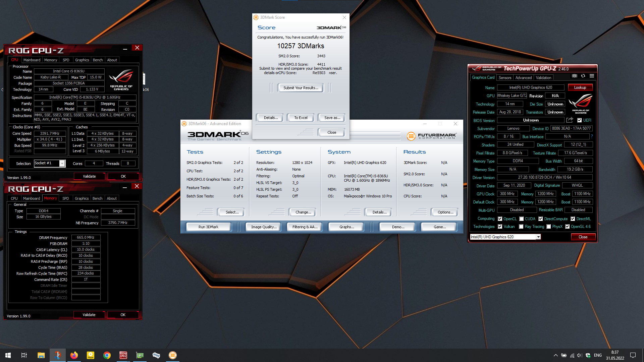Toggle DirectCompute checkbox

pos(541,219)
